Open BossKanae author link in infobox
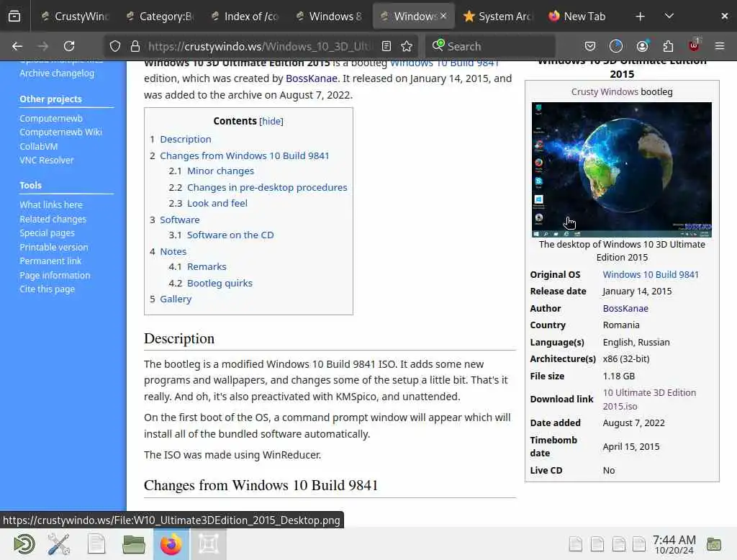This screenshot has height=560, width=737. coord(625,309)
